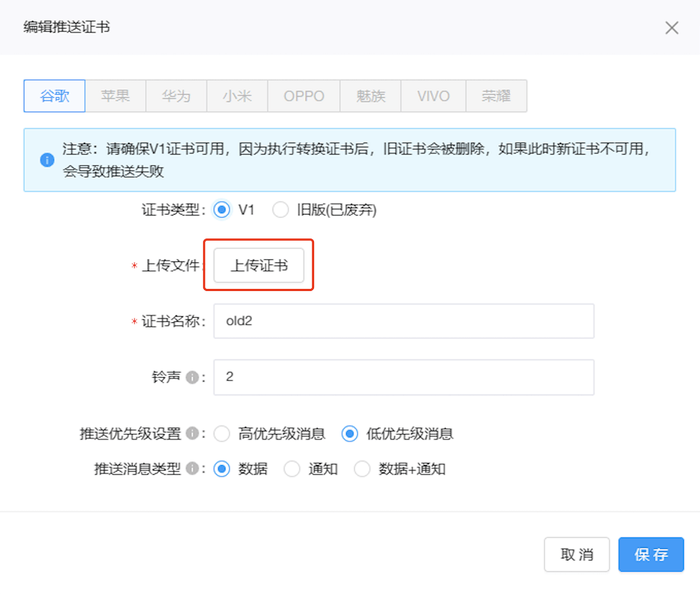Click the 证书名称 input field
Viewport: 700px width, 594px height.
(x=404, y=321)
